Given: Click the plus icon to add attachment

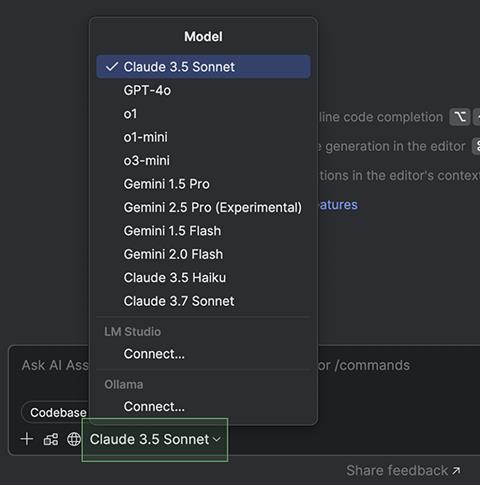Looking at the screenshot, I should tap(27, 439).
